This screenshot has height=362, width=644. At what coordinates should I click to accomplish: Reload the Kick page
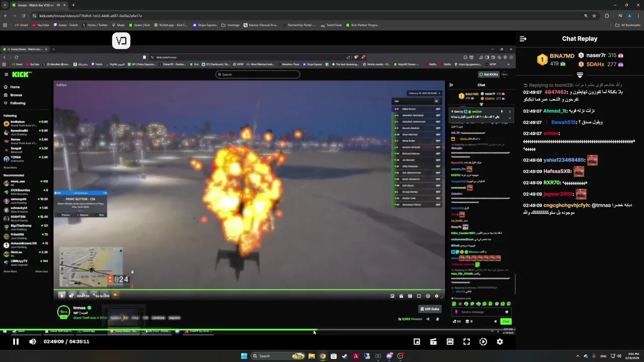click(24, 16)
